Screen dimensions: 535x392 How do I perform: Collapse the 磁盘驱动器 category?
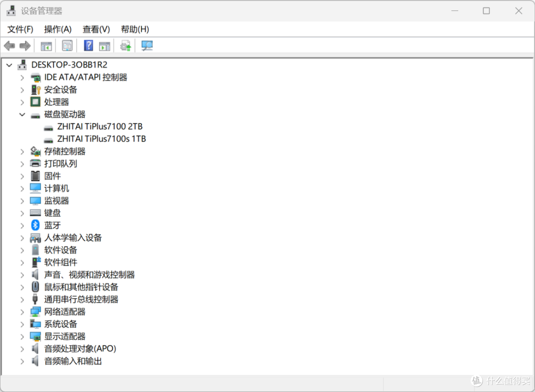22,114
